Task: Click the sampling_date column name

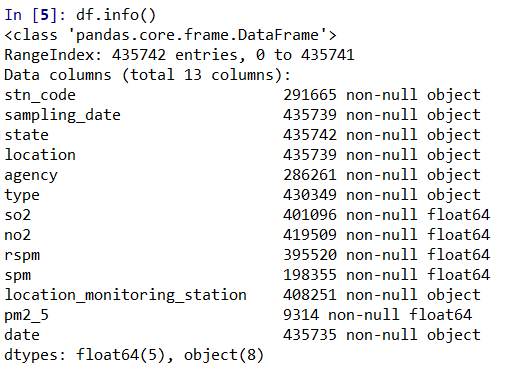Action: pyautogui.click(x=62, y=115)
